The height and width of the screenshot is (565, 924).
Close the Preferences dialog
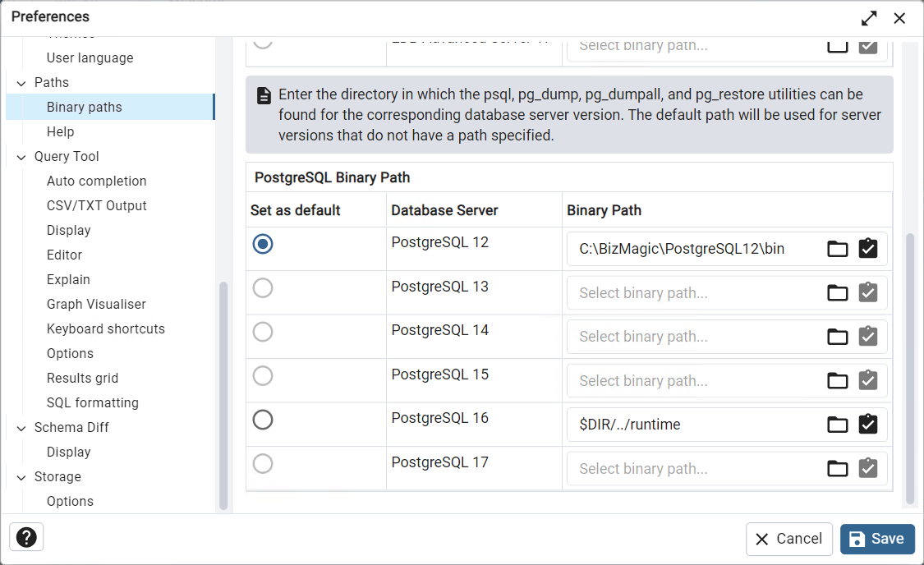[899, 18]
